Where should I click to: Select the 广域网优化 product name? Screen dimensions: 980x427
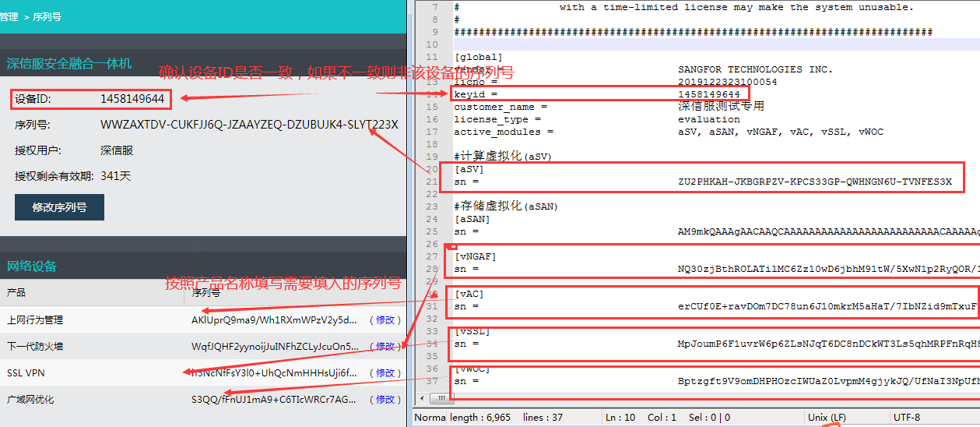[x=30, y=400]
